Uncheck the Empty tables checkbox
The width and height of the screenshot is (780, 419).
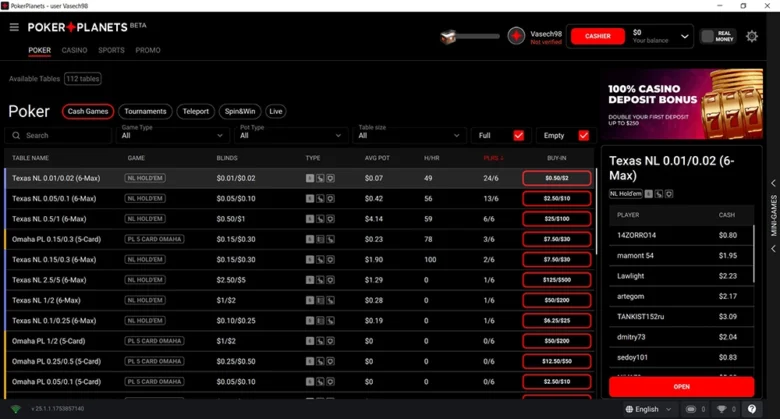coord(584,135)
